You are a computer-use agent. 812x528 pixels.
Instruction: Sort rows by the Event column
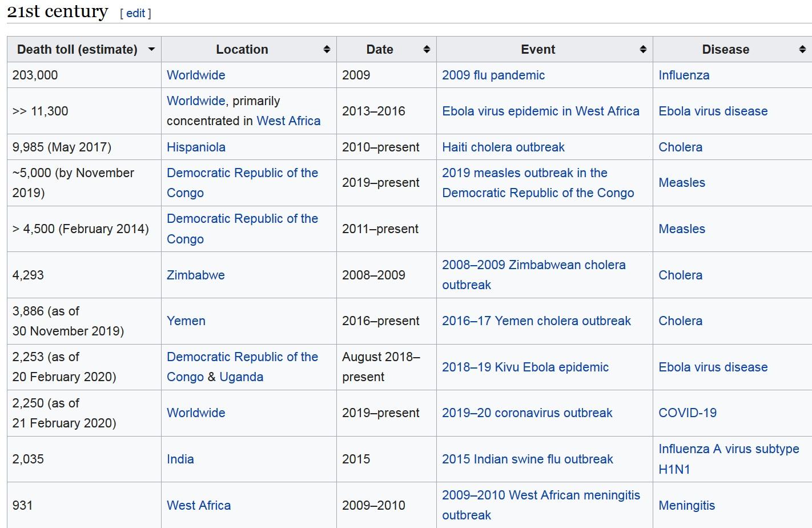point(643,50)
